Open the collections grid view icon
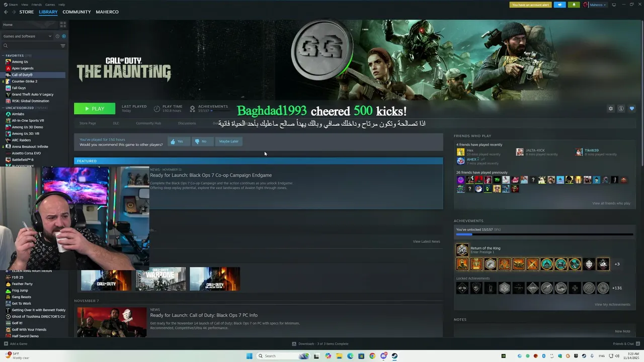The width and height of the screenshot is (644, 362). [x=63, y=24]
